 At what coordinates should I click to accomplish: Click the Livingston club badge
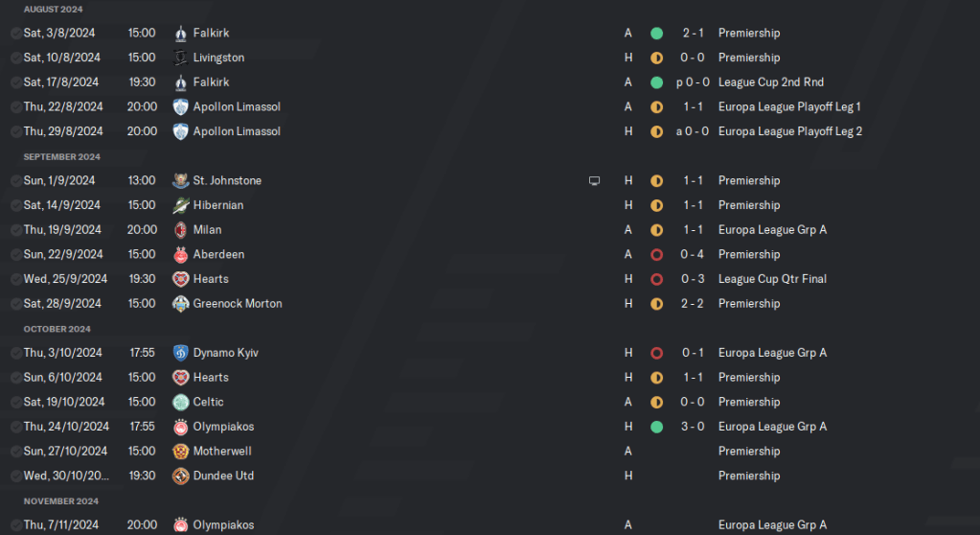[x=180, y=58]
